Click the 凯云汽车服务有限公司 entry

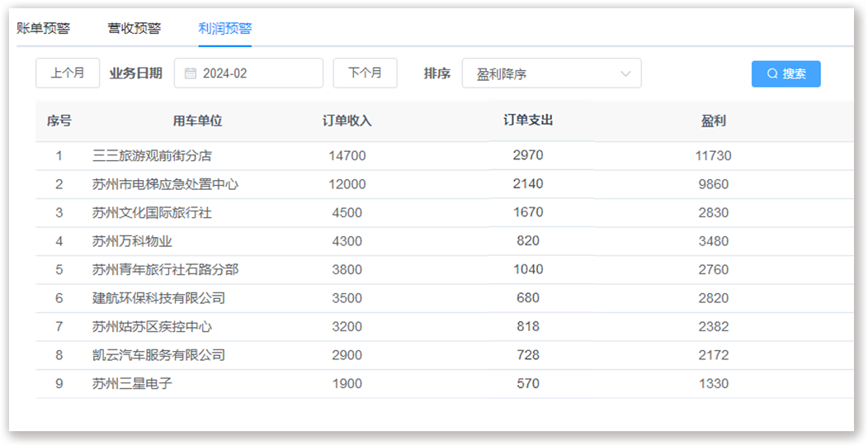[158, 355]
